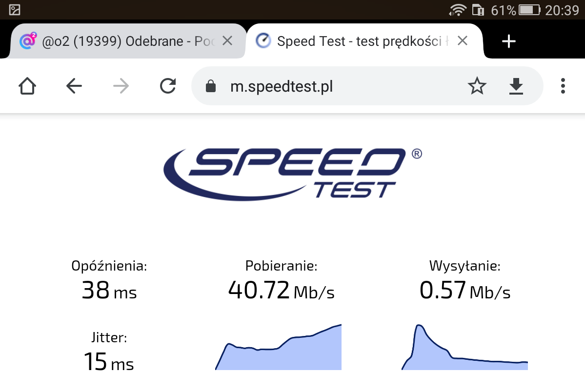The height and width of the screenshot is (392, 585).
Task: Open Chrome three-dot menu
Action: pos(563,86)
